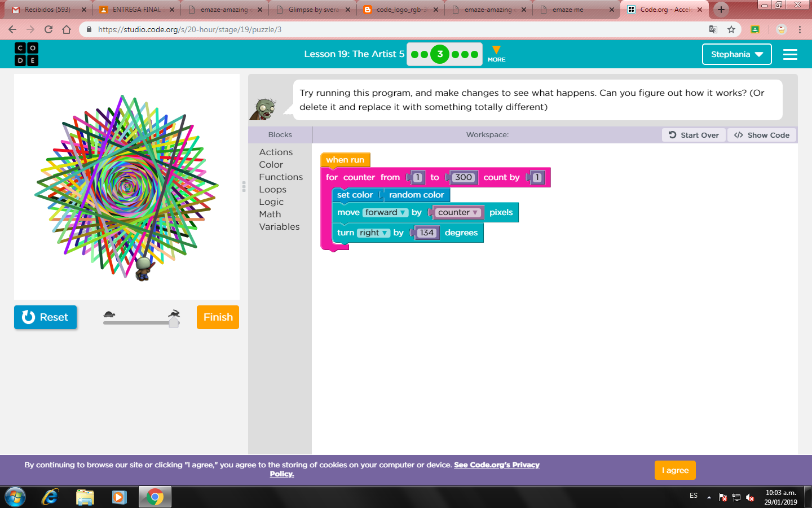
Task: Click the 134 degrees field
Action: [427, 233]
